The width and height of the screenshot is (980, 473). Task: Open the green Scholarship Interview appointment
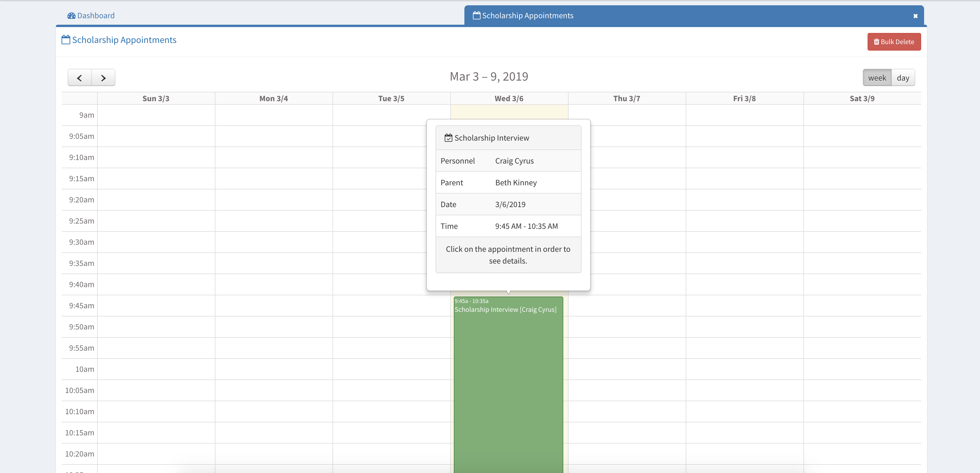click(508, 384)
